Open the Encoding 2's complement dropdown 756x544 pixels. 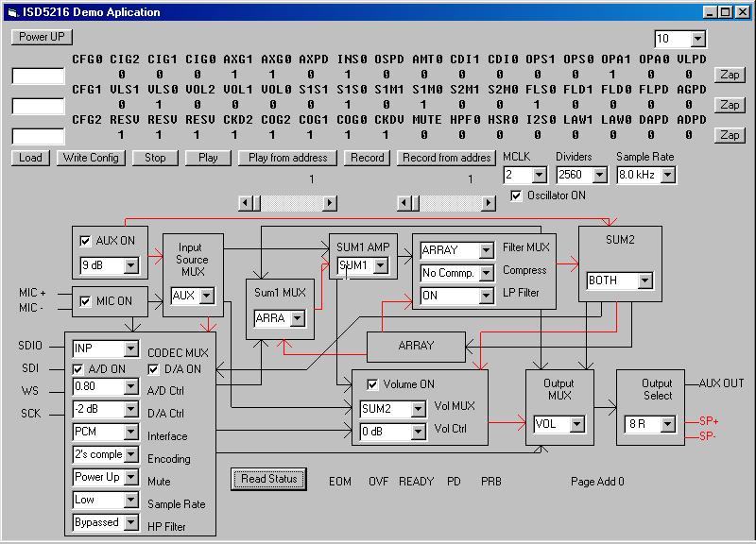[130, 454]
